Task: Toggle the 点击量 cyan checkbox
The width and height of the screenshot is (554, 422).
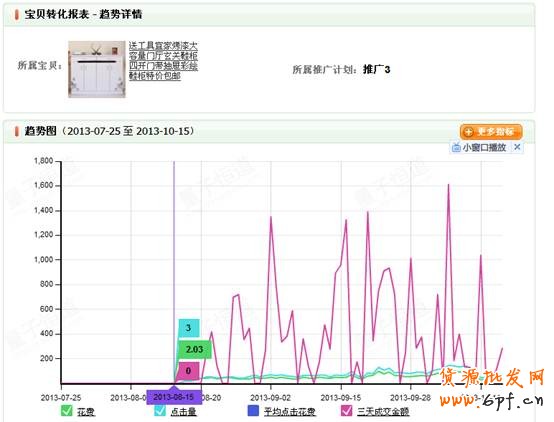Action: point(160,410)
